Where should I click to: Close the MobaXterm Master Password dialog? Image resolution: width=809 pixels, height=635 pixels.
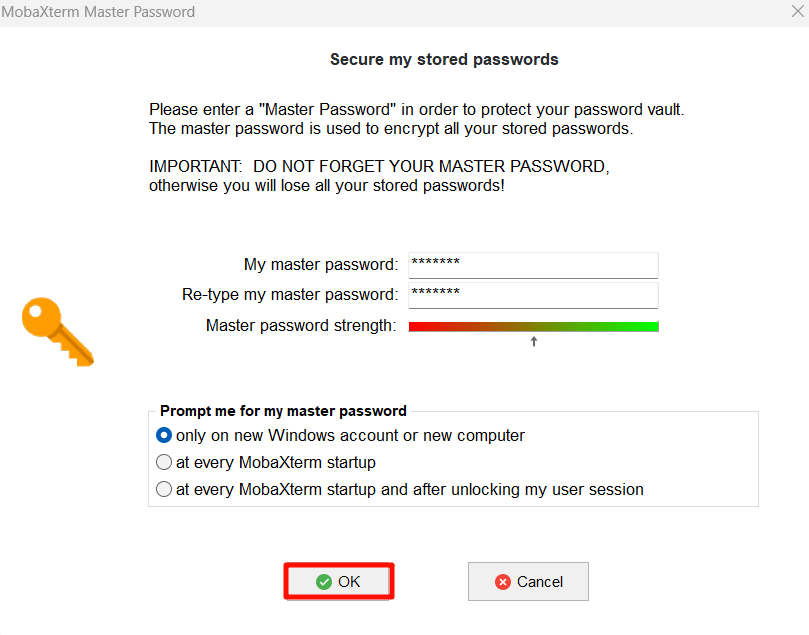798,11
